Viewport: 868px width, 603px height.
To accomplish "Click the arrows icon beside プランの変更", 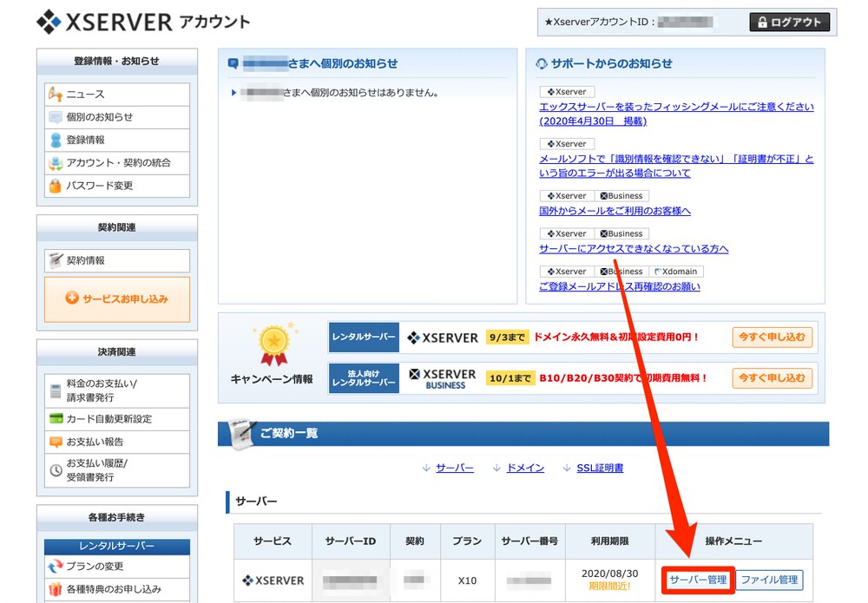I will (56, 567).
